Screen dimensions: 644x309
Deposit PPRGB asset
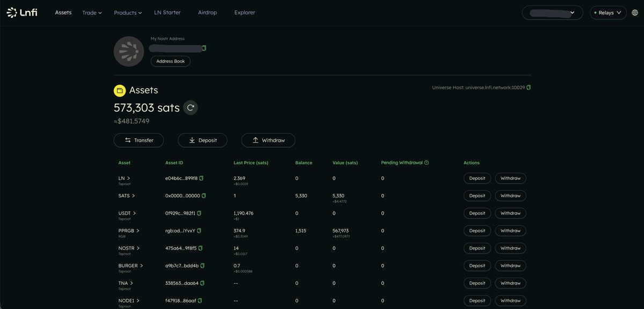(x=477, y=231)
